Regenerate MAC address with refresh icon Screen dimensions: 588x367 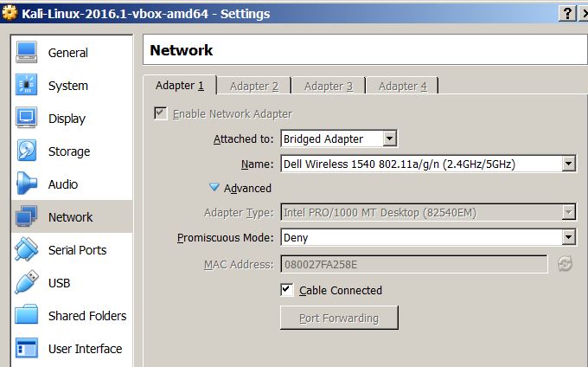click(566, 264)
